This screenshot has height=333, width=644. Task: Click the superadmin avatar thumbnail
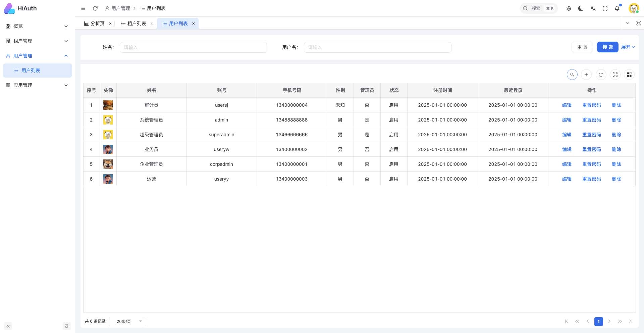(x=108, y=134)
